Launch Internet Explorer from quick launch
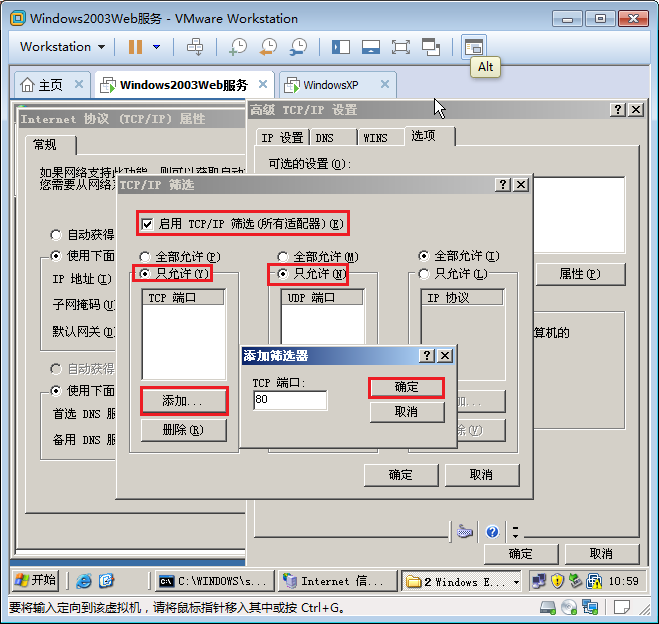This screenshot has width=659, height=624. point(84,581)
